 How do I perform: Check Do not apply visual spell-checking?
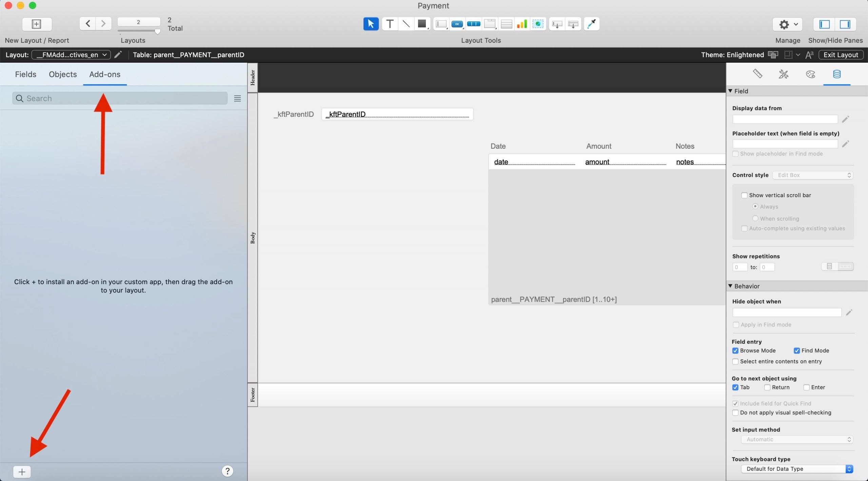pyautogui.click(x=735, y=413)
